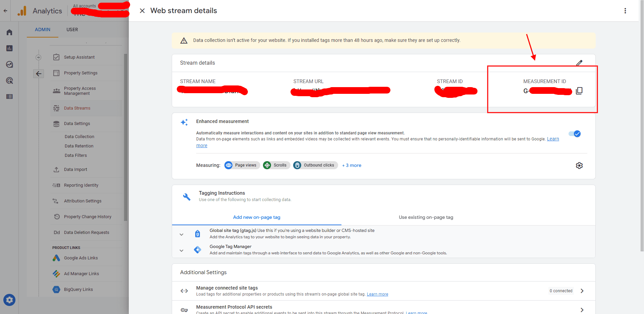
Task: Select the USER tab
Action: tap(72, 29)
